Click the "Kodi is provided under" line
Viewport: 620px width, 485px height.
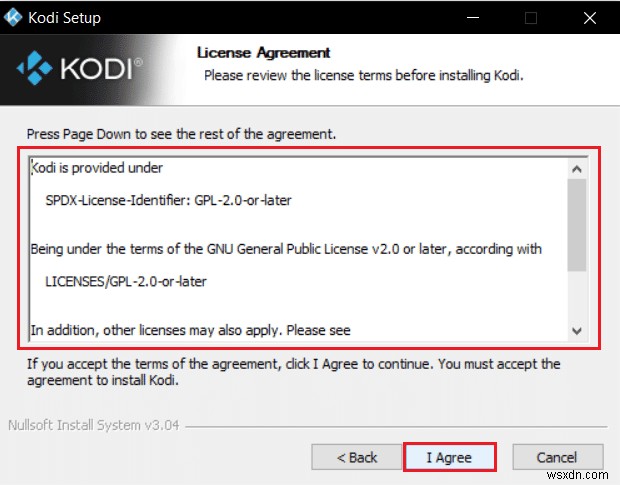pyautogui.click(x=96, y=167)
